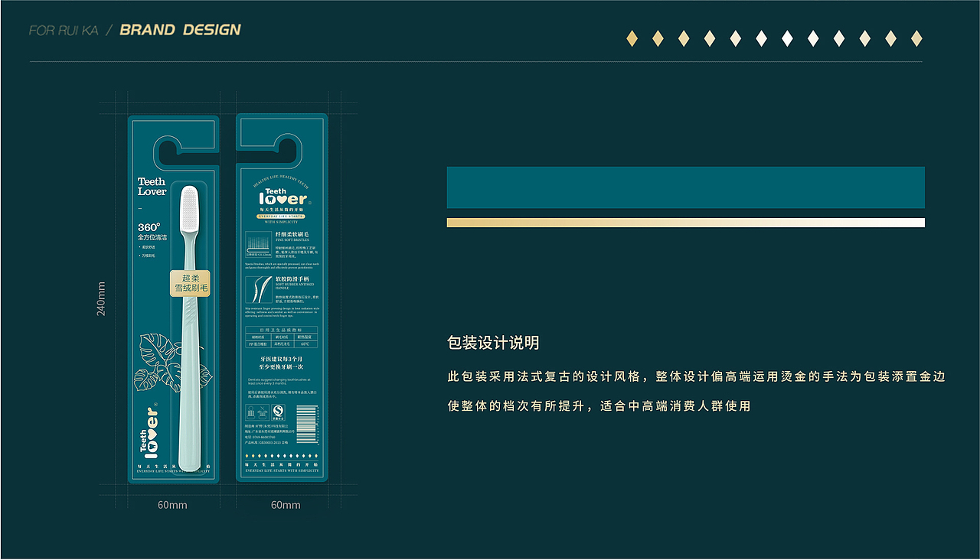The height and width of the screenshot is (560, 980).
Task: Click the gold 超柔雪绒刷毛 label
Action: pos(191,284)
